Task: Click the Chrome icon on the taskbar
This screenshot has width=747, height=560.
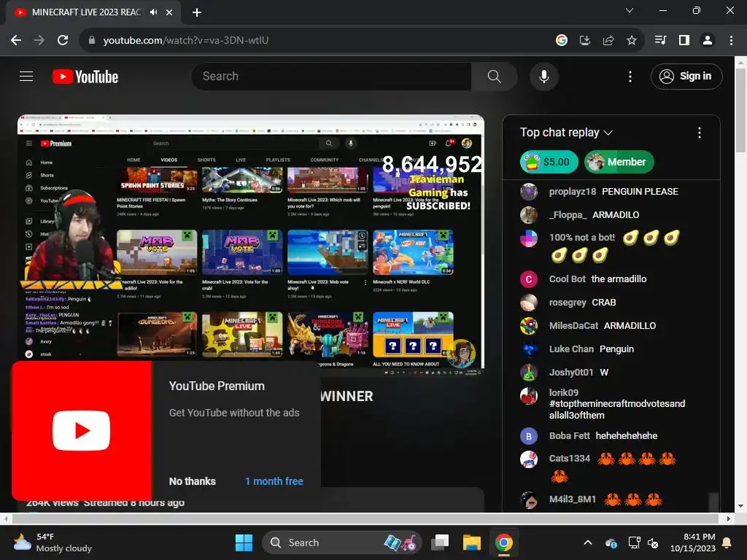Action: 503,542
